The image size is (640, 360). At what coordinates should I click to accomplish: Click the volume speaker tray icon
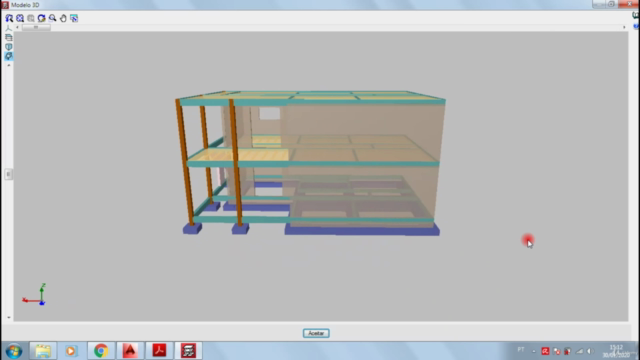pos(590,351)
